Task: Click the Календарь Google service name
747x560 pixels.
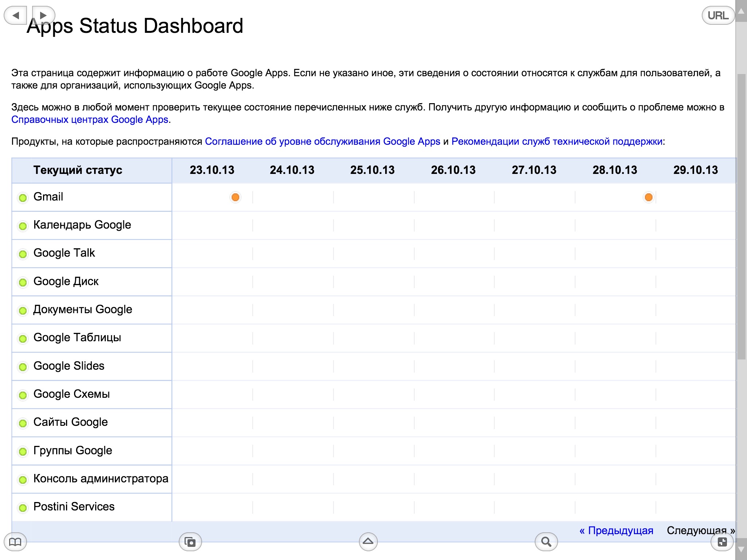Action: click(x=82, y=225)
